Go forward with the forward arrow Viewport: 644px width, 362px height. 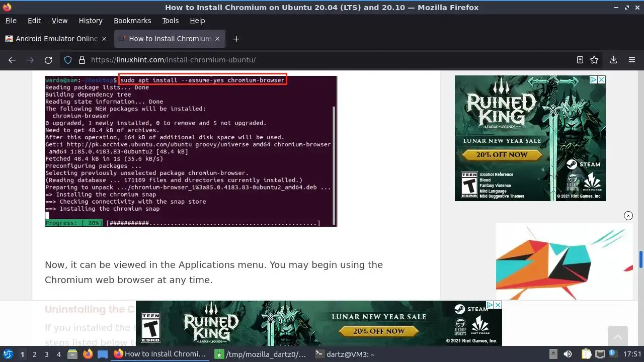(x=30, y=60)
